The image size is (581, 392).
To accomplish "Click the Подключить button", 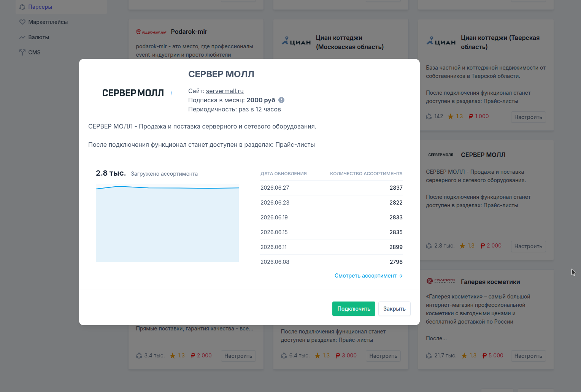I will coord(354,309).
